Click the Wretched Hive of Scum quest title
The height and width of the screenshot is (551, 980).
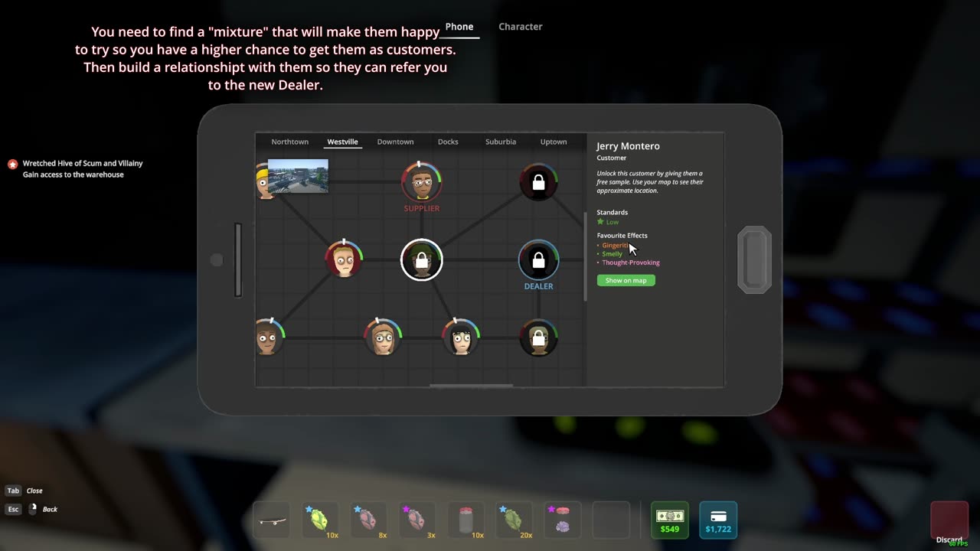pyautogui.click(x=83, y=163)
